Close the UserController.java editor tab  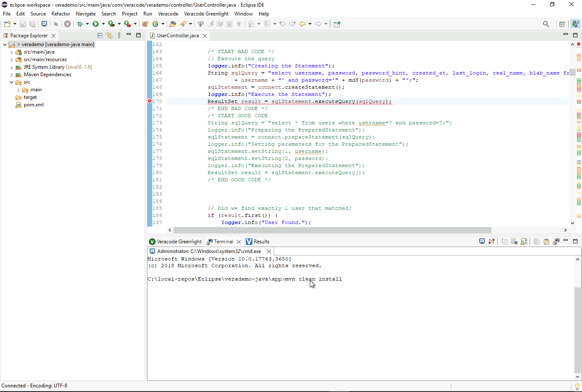(205, 36)
